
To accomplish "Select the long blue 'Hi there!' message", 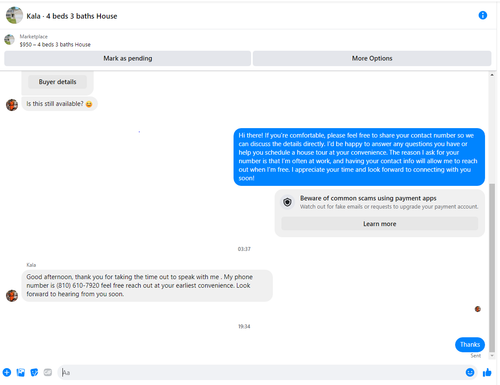I will pos(359,157).
